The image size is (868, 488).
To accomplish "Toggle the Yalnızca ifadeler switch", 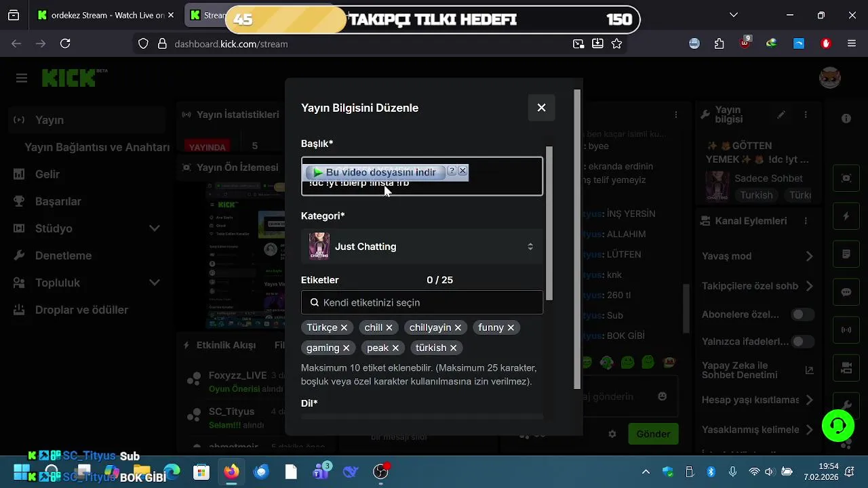I will [x=803, y=342].
